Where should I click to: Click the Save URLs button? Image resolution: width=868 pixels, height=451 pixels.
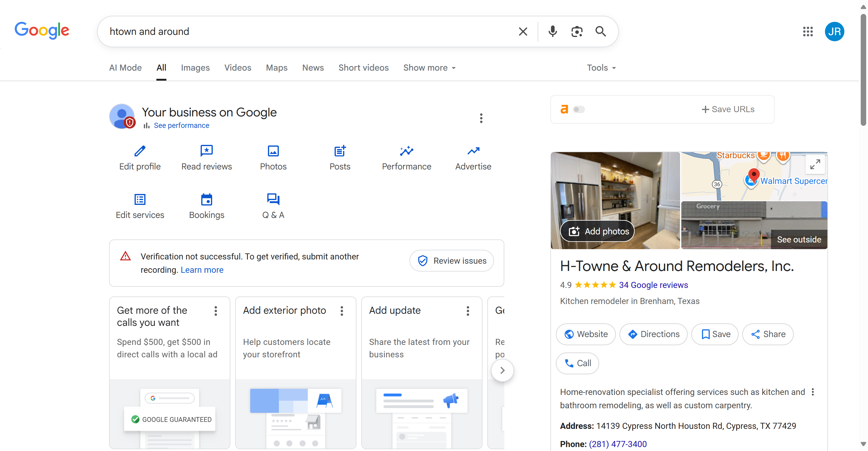(x=728, y=109)
